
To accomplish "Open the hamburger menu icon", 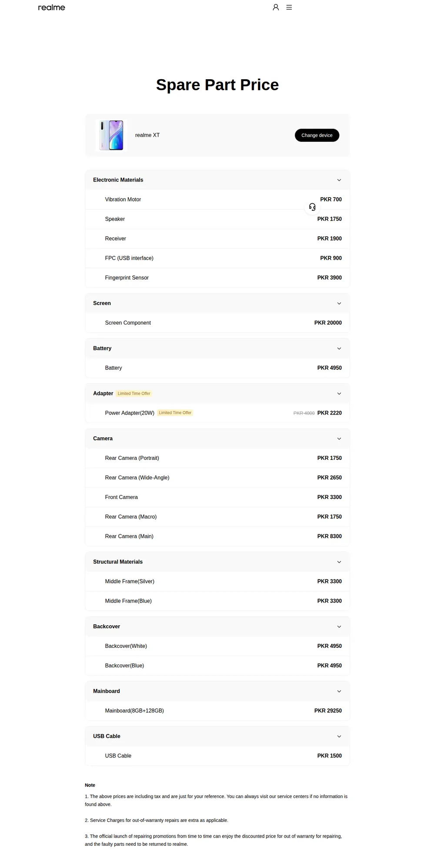I will [x=289, y=7].
